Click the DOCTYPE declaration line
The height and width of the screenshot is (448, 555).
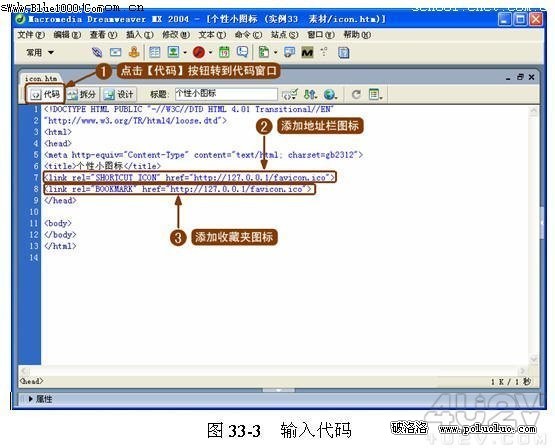(189, 109)
